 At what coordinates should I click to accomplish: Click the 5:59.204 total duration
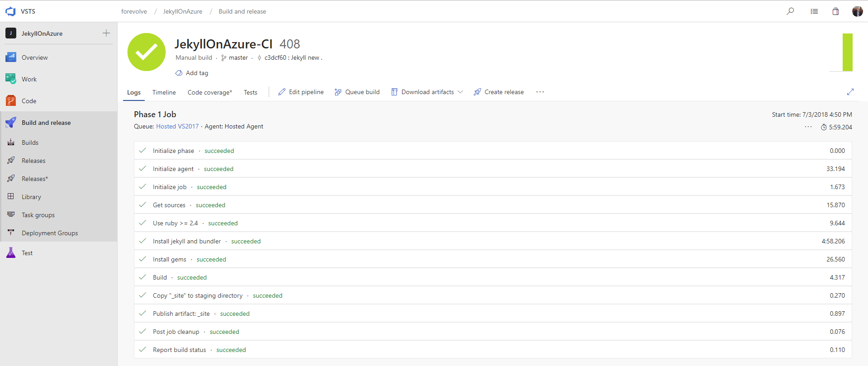(x=840, y=127)
